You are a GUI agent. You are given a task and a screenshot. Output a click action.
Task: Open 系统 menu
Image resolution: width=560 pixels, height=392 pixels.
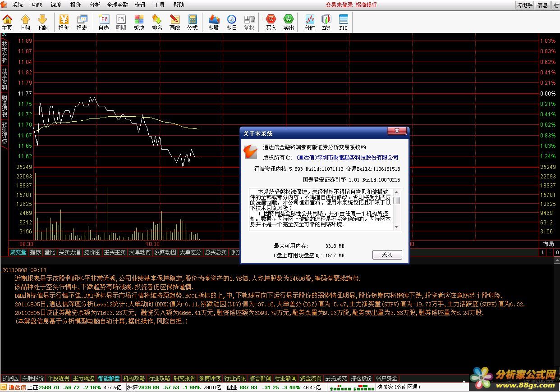(x=17, y=5)
